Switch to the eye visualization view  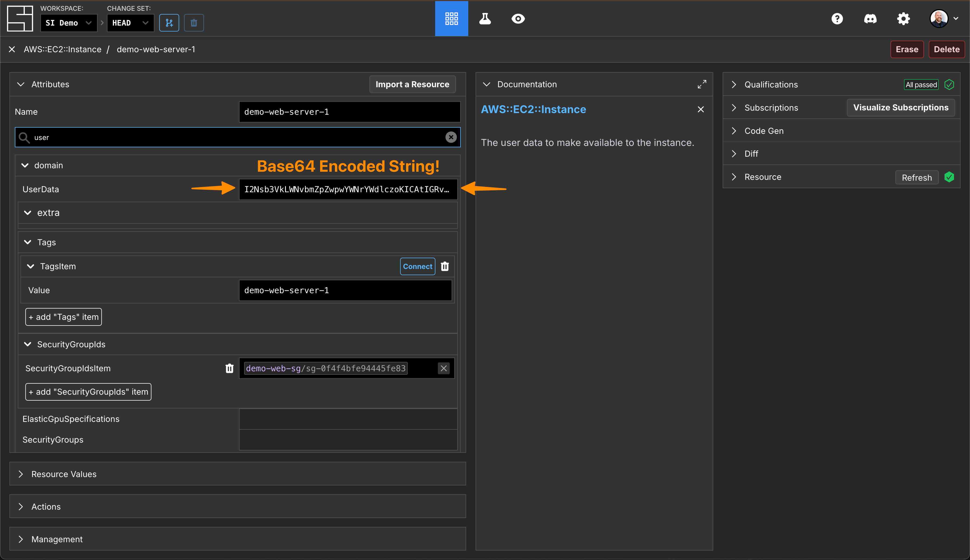[518, 19]
